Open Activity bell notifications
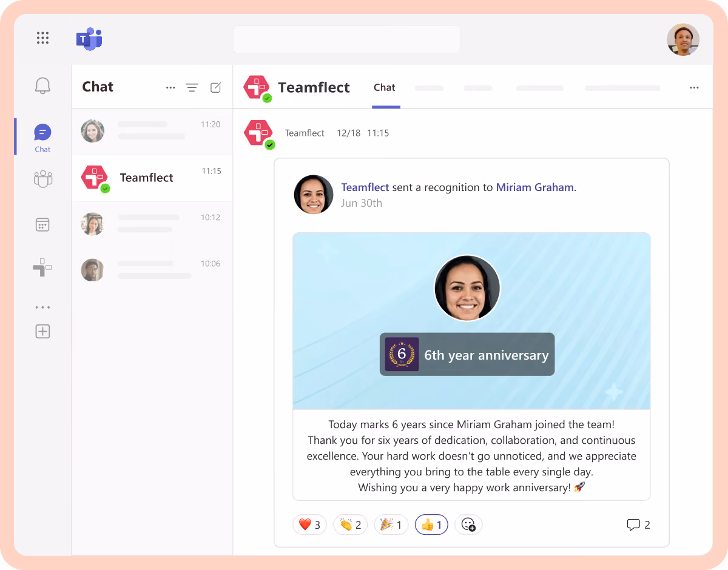 click(x=42, y=85)
